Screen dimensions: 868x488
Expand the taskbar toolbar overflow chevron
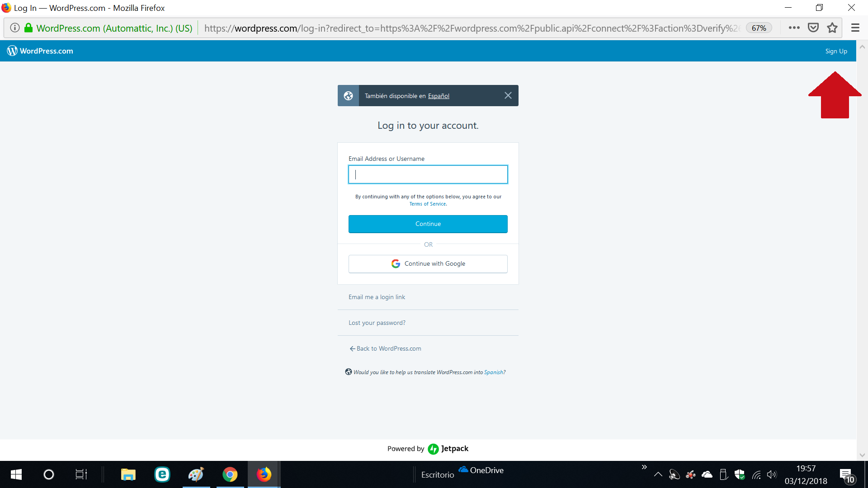(x=644, y=467)
